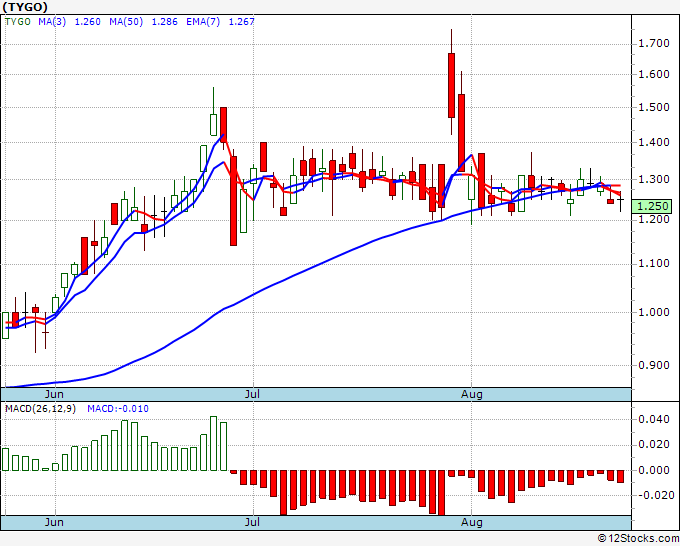The width and height of the screenshot is (680, 546).
Task: Click the EMA(7) legend label
Action: coord(203,22)
